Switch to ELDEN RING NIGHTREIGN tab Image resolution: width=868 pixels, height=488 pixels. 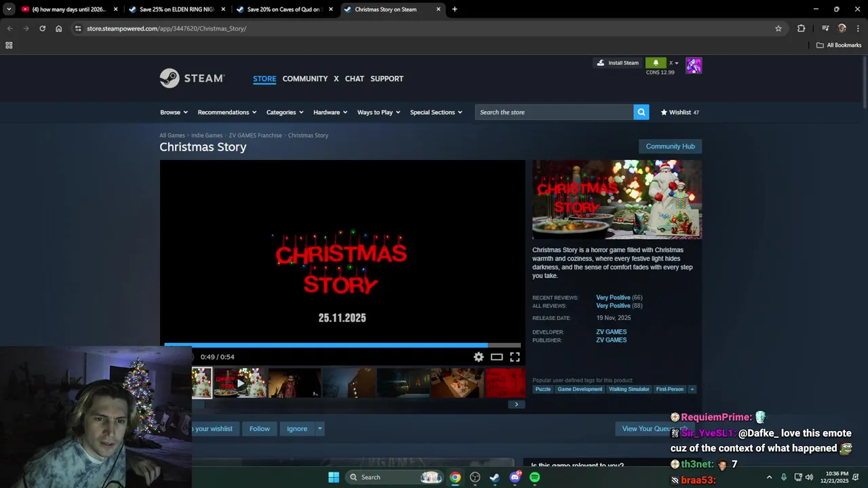click(x=176, y=9)
